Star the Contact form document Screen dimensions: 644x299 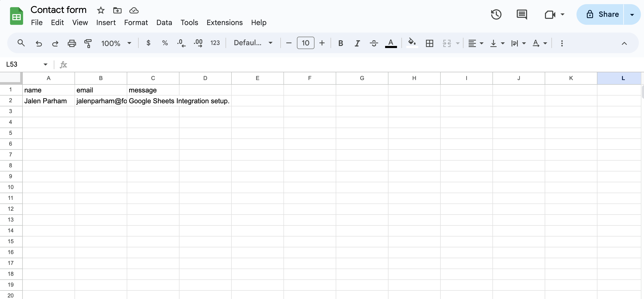[x=101, y=10]
